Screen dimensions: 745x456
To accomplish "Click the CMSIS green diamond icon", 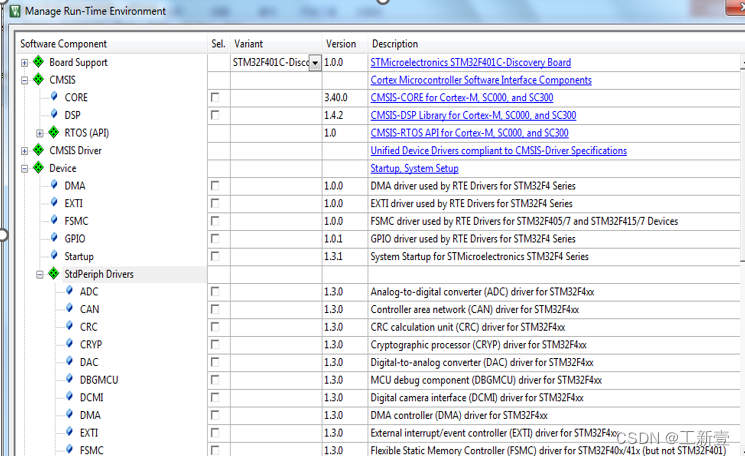I will (x=38, y=79).
